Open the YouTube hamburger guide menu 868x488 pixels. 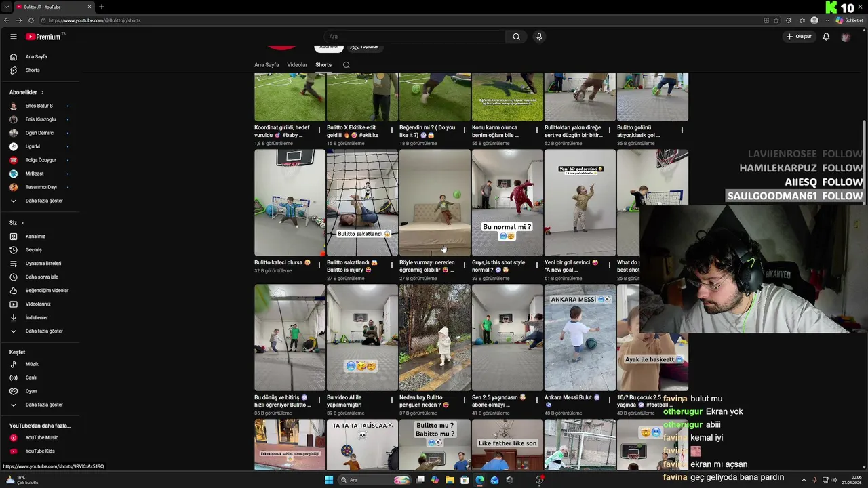13,37
